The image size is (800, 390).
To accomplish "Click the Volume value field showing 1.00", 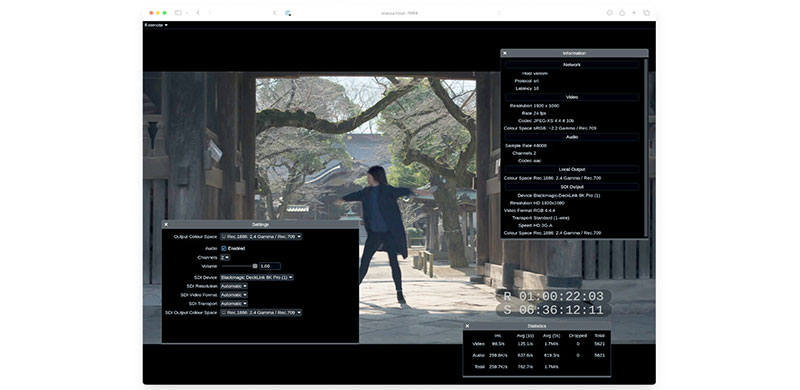I will pyautogui.click(x=269, y=266).
